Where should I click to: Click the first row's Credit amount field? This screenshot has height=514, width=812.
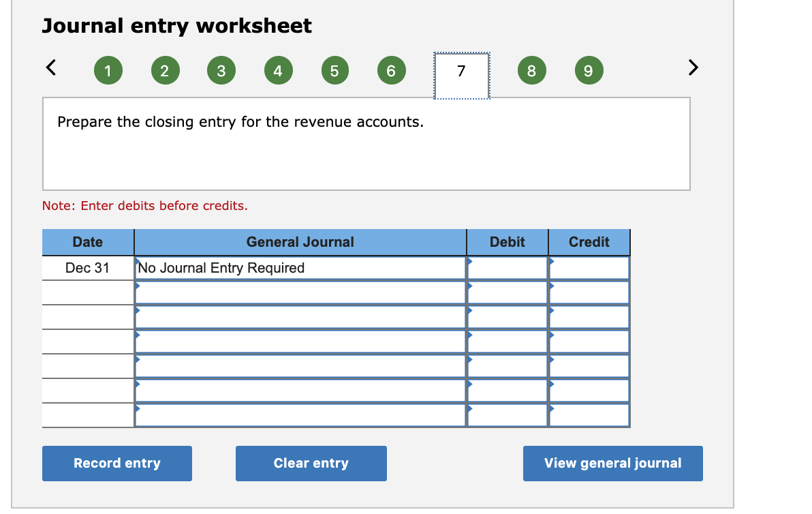coord(589,267)
